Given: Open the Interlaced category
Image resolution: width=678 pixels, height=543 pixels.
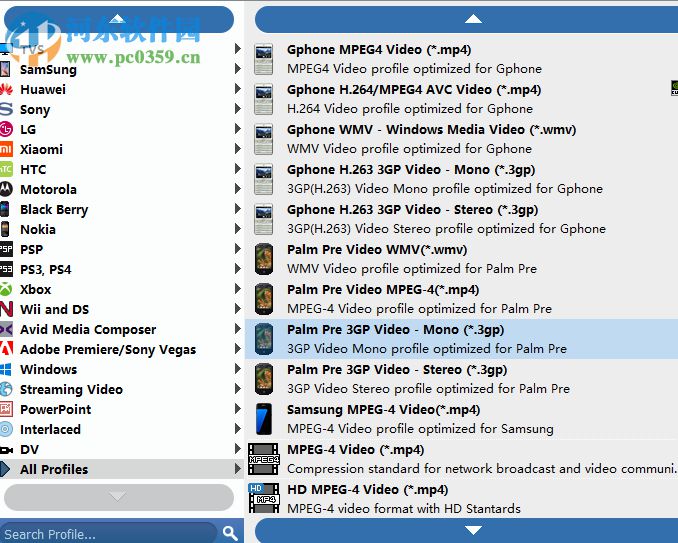Looking at the screenshot, I should pos(121,429).
